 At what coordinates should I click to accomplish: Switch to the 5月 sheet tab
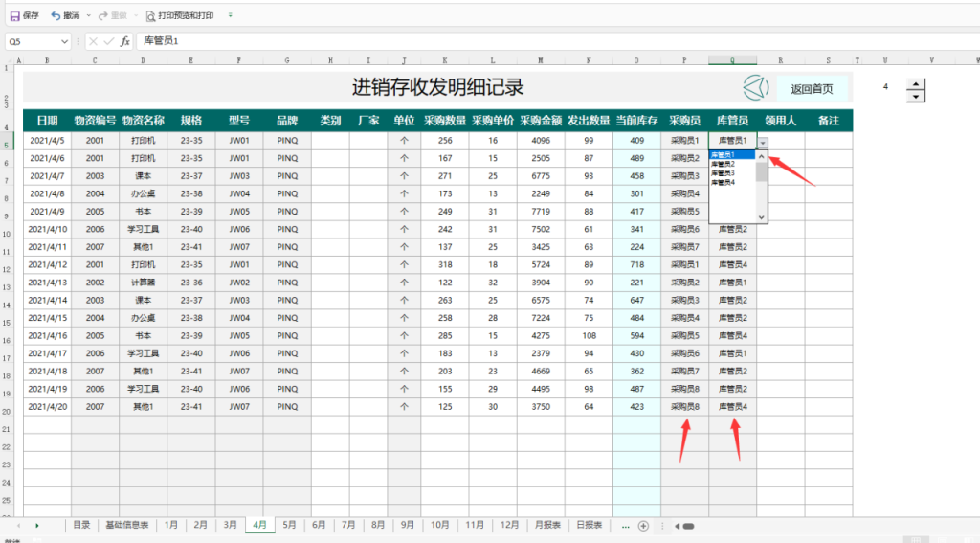pos(289,525)
